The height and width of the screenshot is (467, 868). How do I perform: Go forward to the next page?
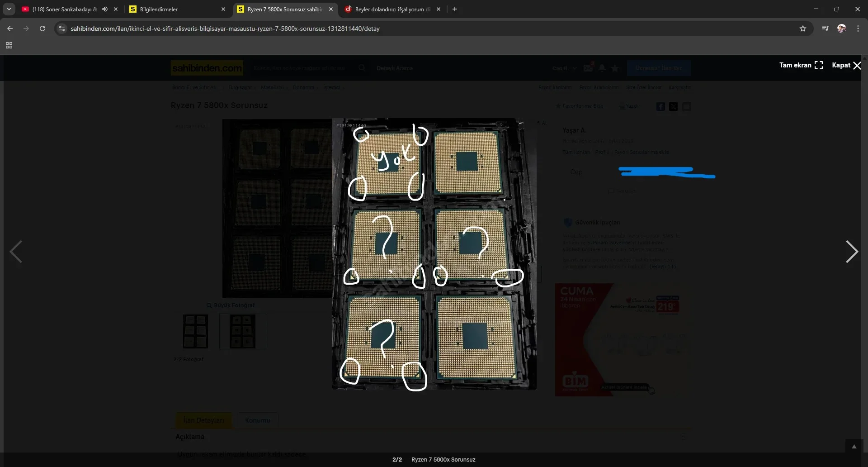[x=26, y=29]
